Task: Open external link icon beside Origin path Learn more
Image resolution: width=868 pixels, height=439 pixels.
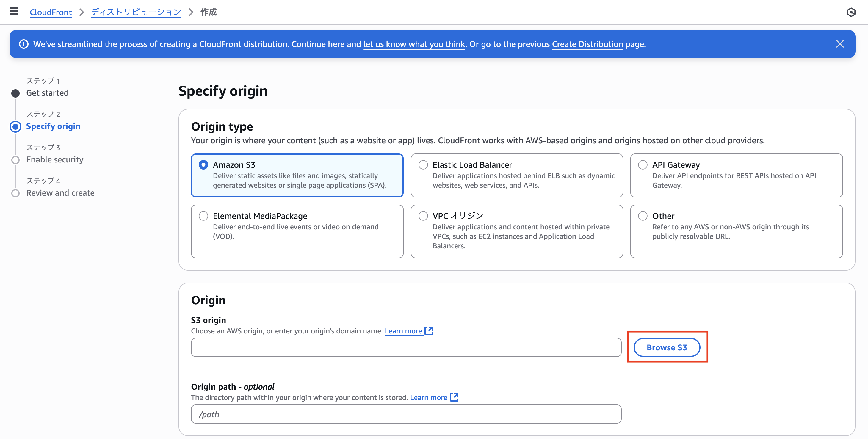Action: 454,398
